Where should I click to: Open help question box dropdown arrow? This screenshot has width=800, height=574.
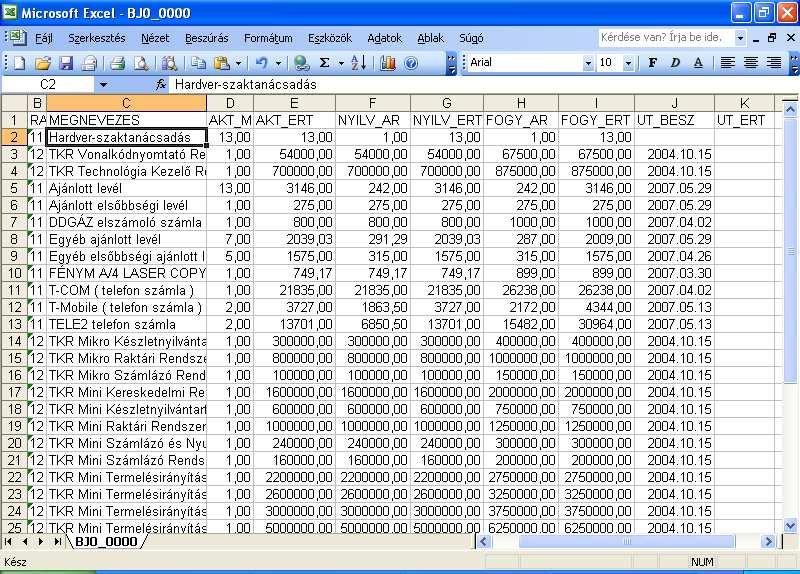pyautogui.click(x=740, y=38)
